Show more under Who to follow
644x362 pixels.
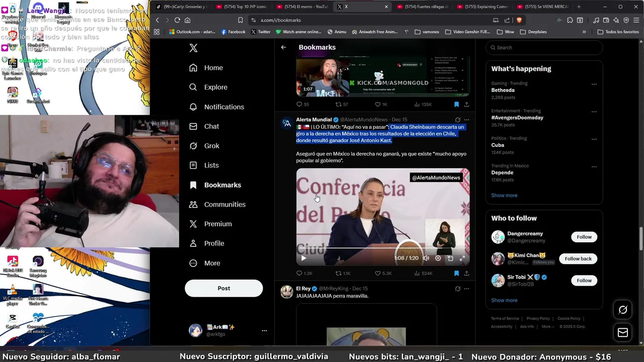click(x=504, y=300)
